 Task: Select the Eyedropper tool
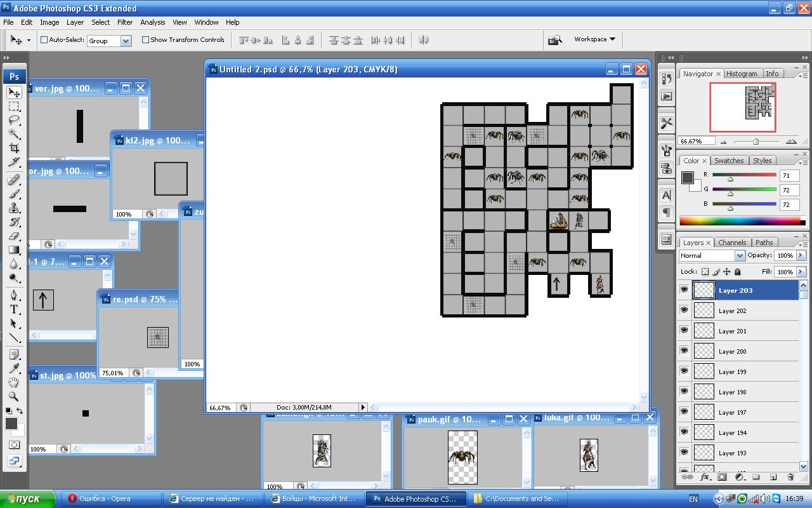(14, 368)
